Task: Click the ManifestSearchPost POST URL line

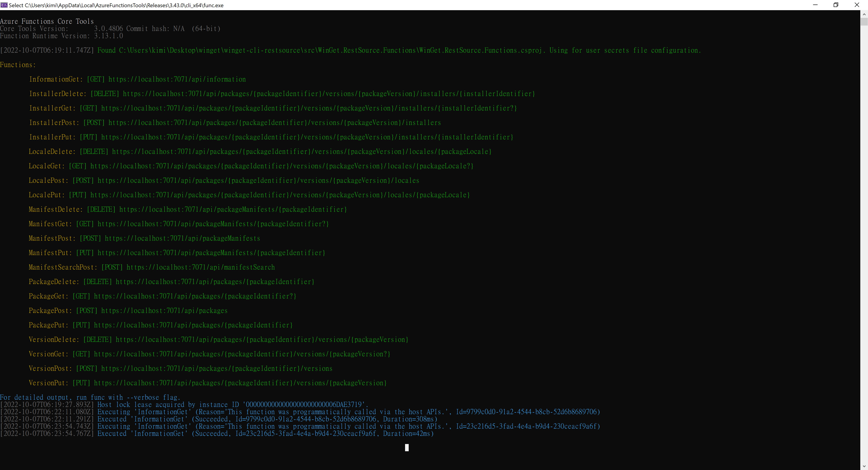Action: coord(152,267)
